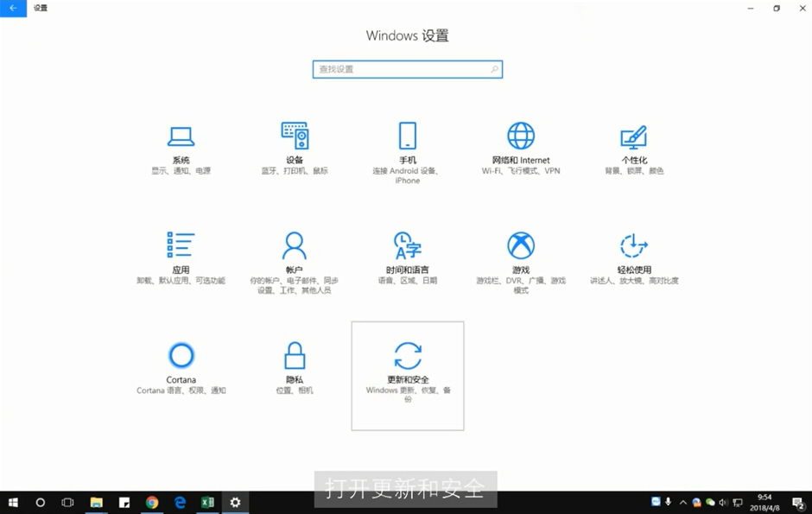This screenshot has height=514, width=812.
Task: Open the 应用 (Apps) settings category
Action: (x=181, y=259)
